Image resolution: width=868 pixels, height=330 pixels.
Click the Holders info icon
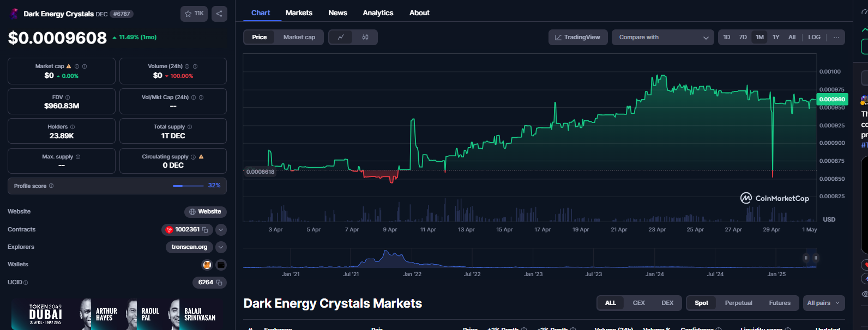point(73,127)
